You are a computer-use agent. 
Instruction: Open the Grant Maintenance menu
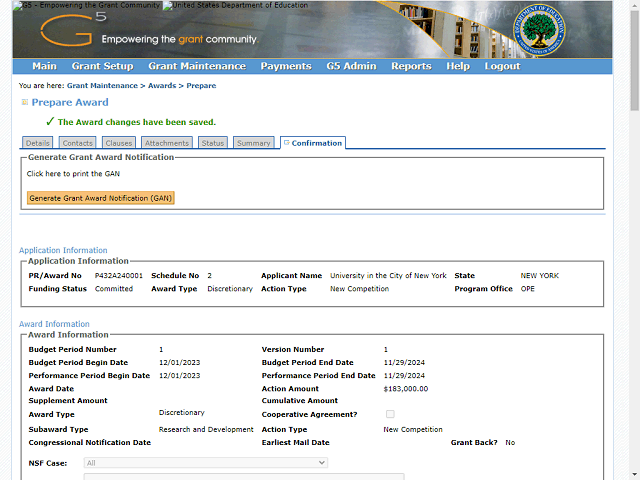coord(197,66)
